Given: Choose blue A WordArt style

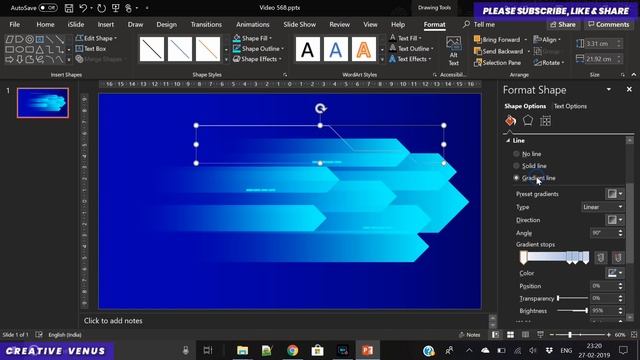Looking at the screenshot, I should point(336,49).
